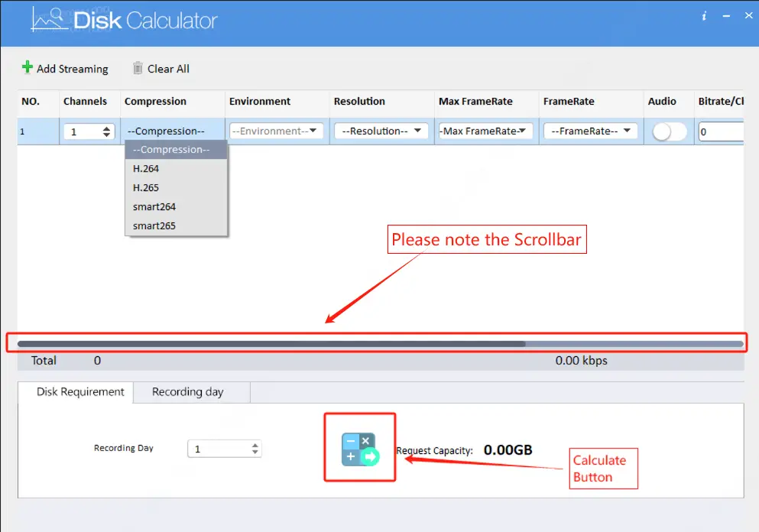Click the green Add Streaming plus icon
The width and height of the screenshot is (759, 532).
(x=28, y=68)
